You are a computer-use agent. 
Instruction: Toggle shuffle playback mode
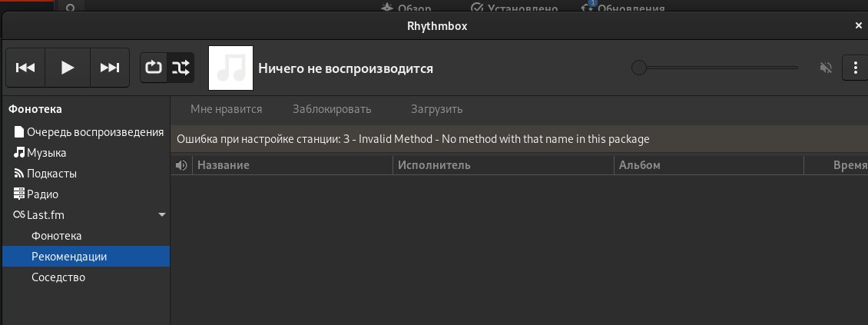[181, 68]
